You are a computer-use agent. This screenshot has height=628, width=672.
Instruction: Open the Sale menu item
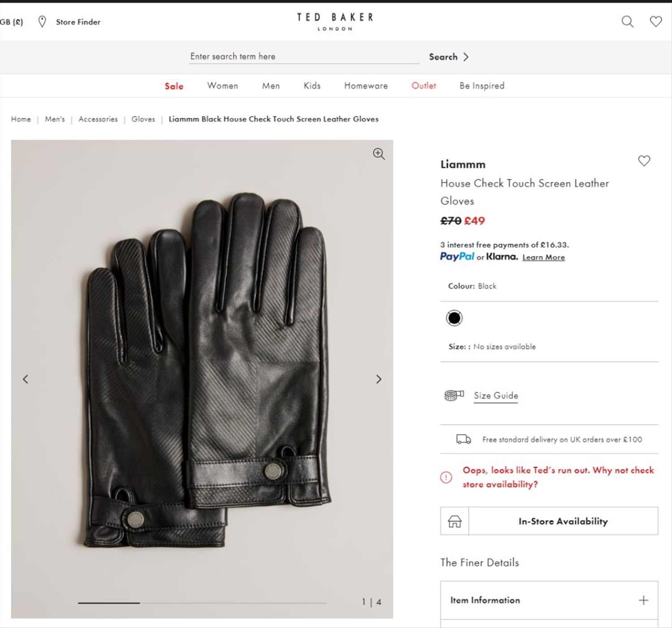pyautogui.click(x=174, y=86)
